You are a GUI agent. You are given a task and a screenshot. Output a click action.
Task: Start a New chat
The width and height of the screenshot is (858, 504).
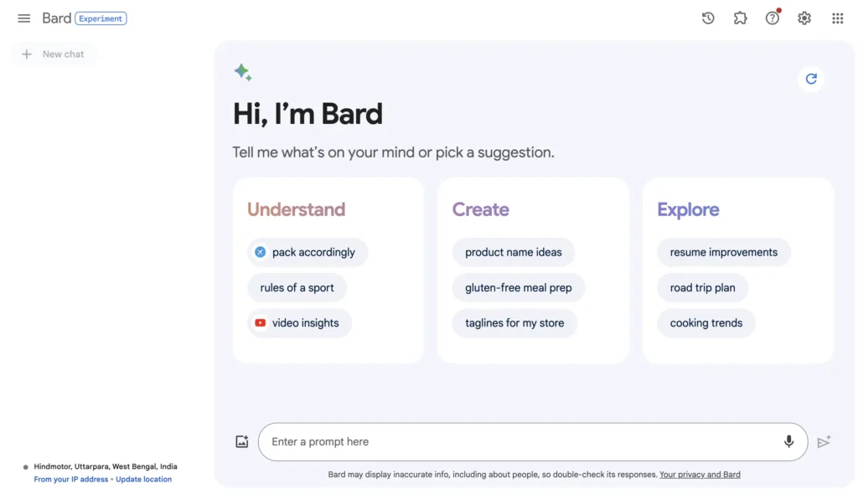54,54
